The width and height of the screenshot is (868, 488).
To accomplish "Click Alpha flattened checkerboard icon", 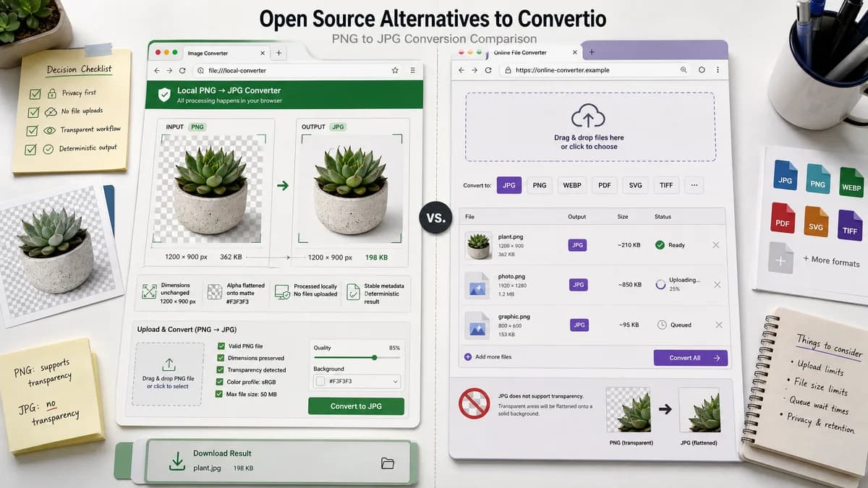I will point(215,292).
